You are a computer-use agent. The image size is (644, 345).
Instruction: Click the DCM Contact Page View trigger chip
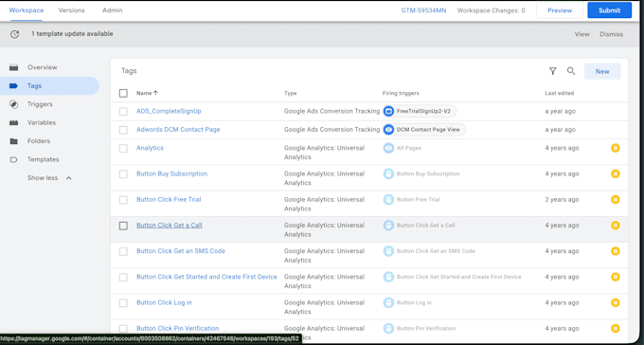[x=424, y=130]
